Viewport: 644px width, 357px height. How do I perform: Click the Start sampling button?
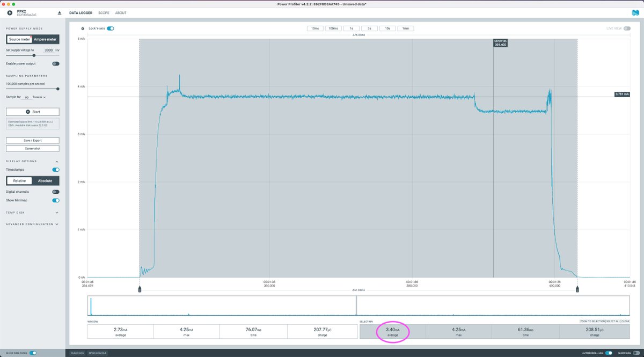click(x=33, y=112)
